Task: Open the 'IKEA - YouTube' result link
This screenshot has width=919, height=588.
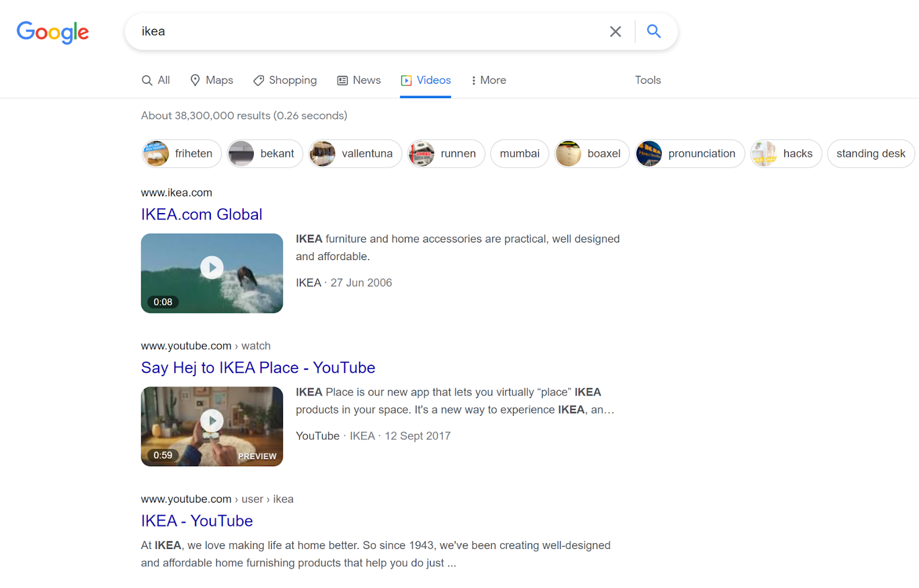Action: pos(197,521)
